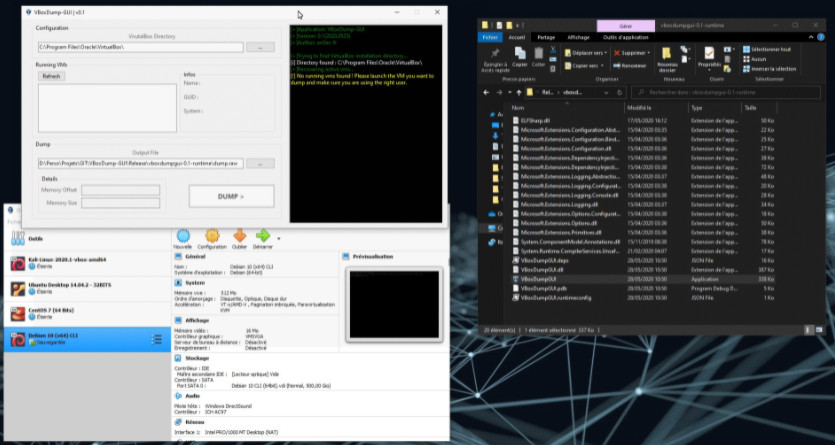The image size is (835, 445).
Task: Switch to Affichage ribbon tab in Explorer
Action: 578,37
